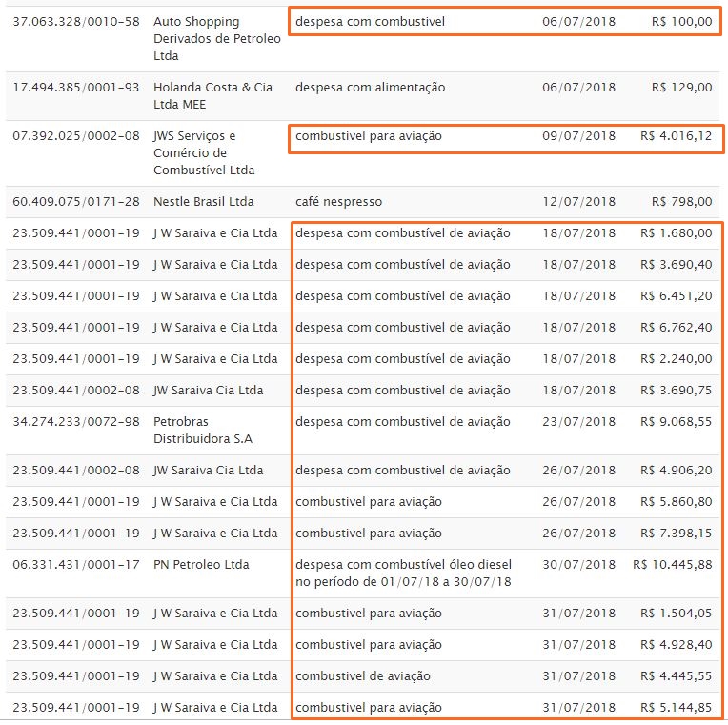Click CNPJ 37.063.328/0010-58
728x725 pixels.
tap(76, 21)
